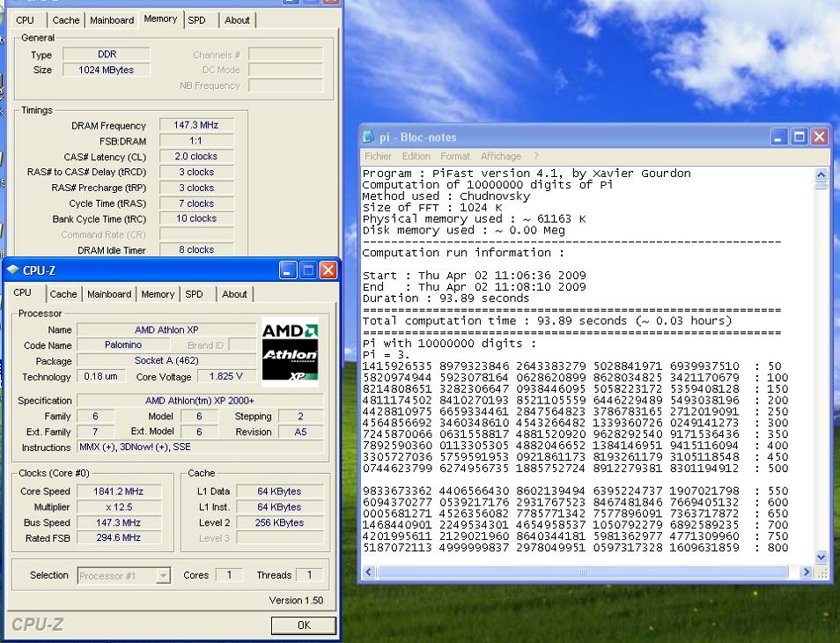Click the Core Voltage 1.825 V value

[226, 377]
